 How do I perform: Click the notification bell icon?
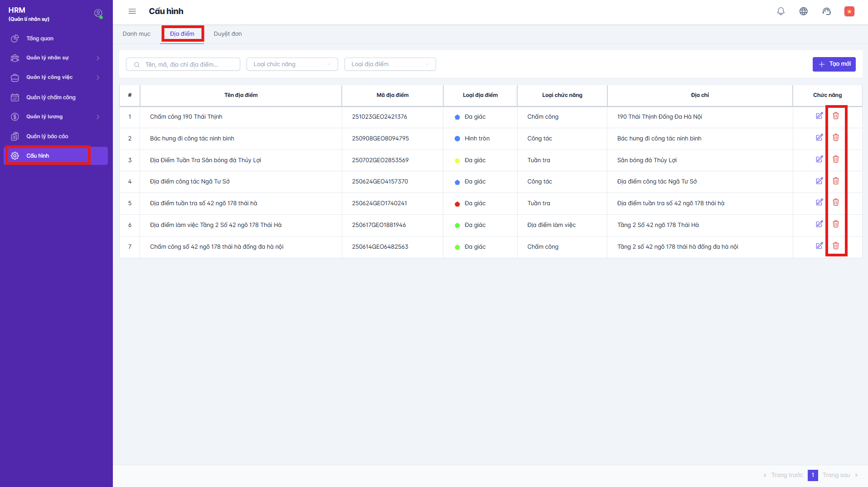tap(781, 11)
